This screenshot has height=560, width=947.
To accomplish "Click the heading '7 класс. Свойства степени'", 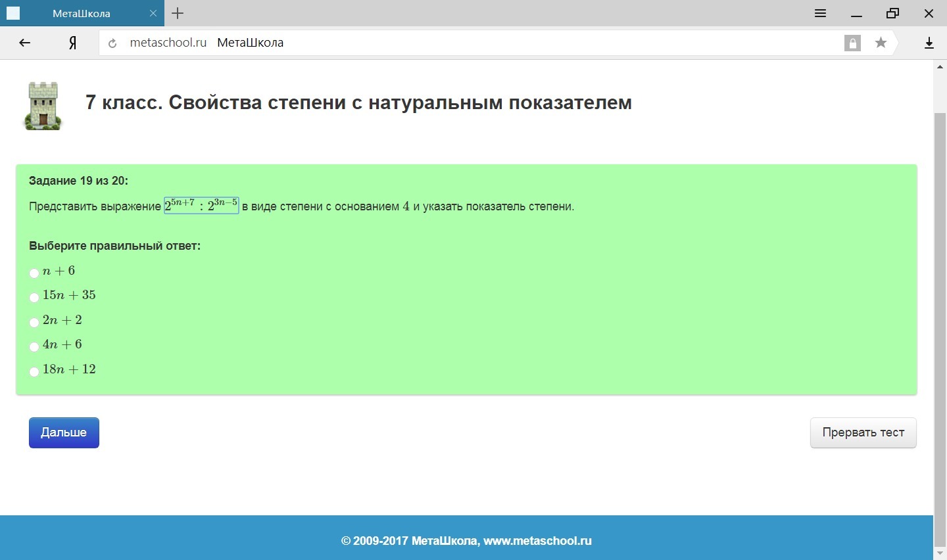I will click(x=358, y=103).
